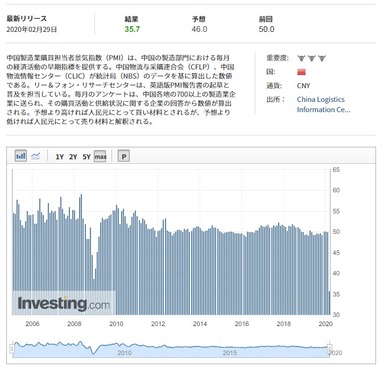The width and height of the screenshot is (380, 367).
Task: Click the 35.7 result value
Action: (132, 29)
